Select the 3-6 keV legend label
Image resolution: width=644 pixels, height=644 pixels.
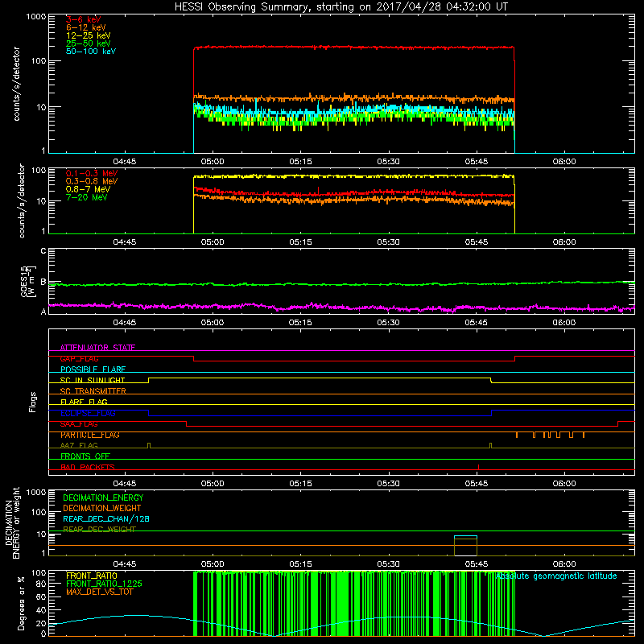pos(83,19)
